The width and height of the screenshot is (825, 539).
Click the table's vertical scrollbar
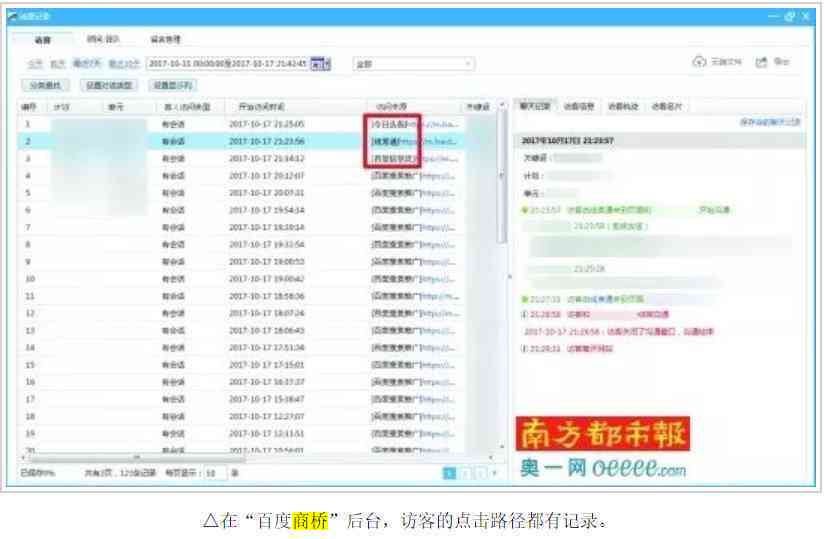click(x=501, y=176)
